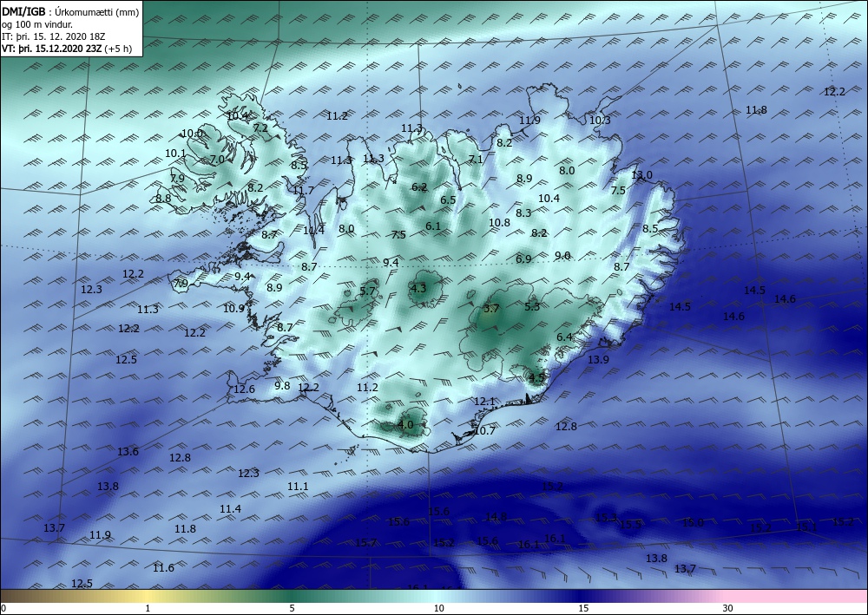Viewport: 868px width, 615px height.
Task: Select the map value 4.3
Action: coord(418,288)
